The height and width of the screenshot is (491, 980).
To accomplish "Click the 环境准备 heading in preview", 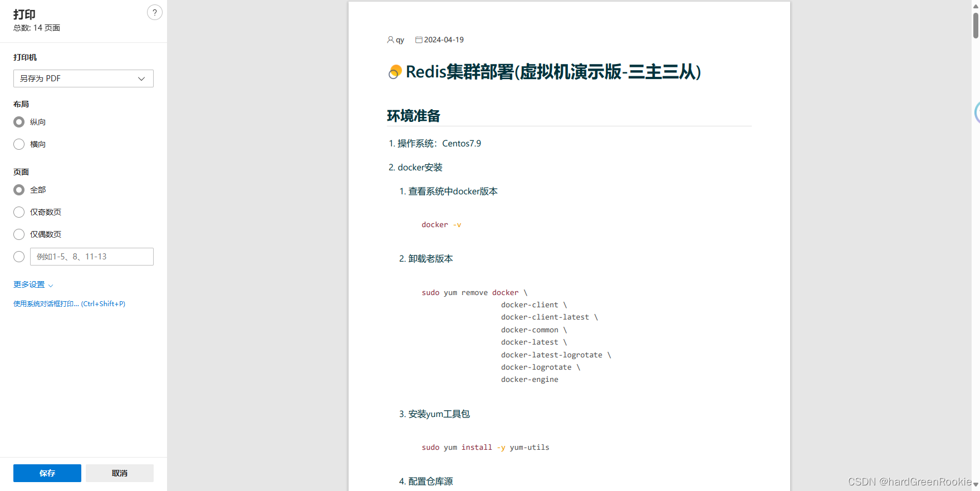I will 414,116.
